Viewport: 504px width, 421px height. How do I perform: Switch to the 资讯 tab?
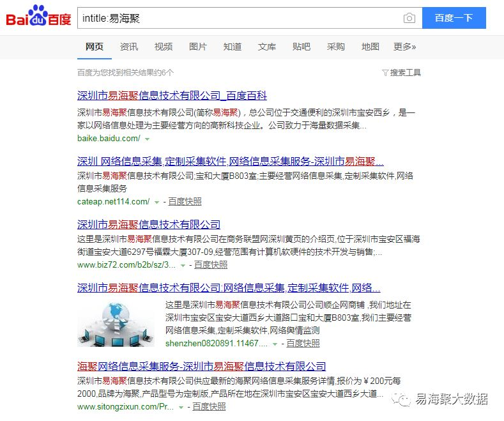(129, 47)
